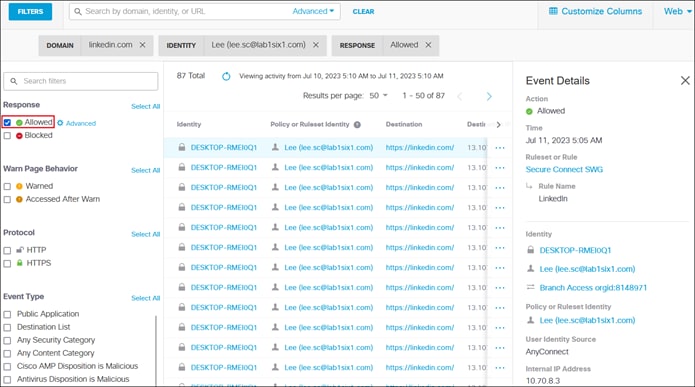Check Antivirus Disposition is Malicious
Screen dimensions: 695x387
point(7,379)
